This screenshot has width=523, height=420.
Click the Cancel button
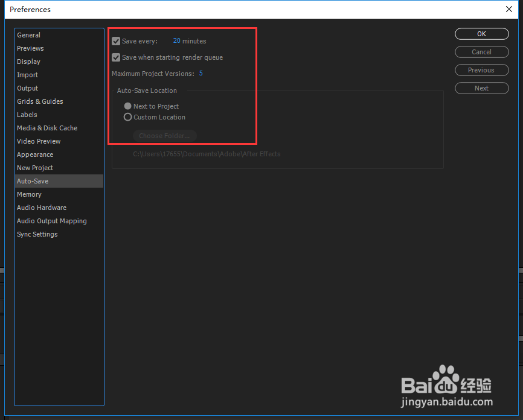pyautogui.click(x=482, y=52)
